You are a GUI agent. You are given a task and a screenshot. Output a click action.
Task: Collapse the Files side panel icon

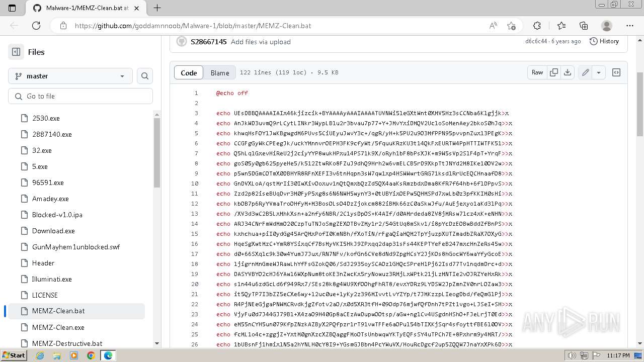[16, 52]
